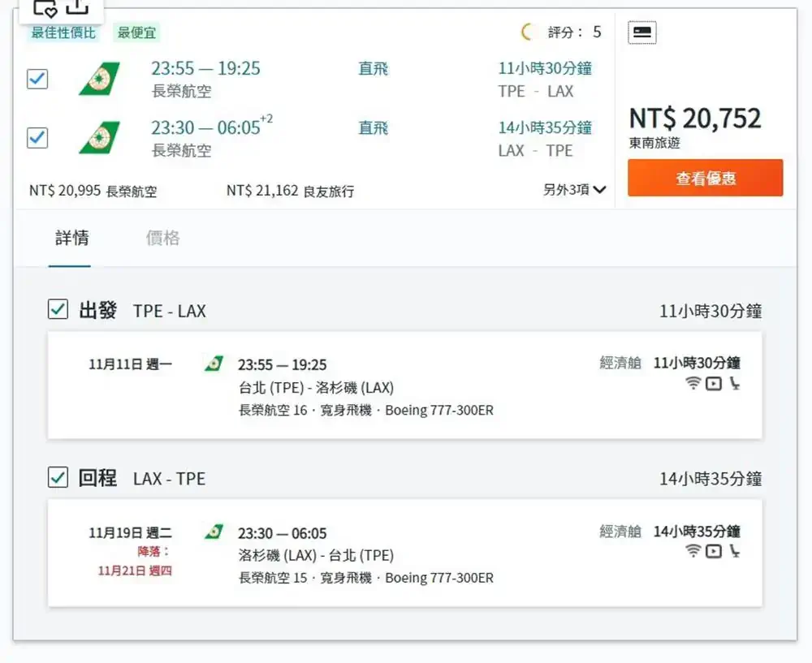The width and height of the screenshot is (812, 663).
Task: Click 經濟艙 label on outbound flight
Action: [x=620, y=363]
